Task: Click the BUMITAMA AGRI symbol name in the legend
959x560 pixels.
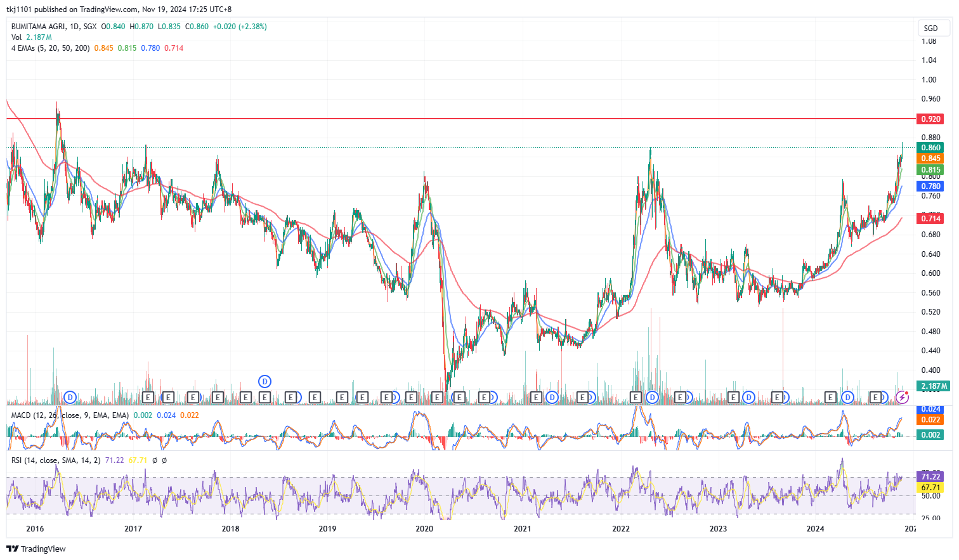Action: click(39, 27)
